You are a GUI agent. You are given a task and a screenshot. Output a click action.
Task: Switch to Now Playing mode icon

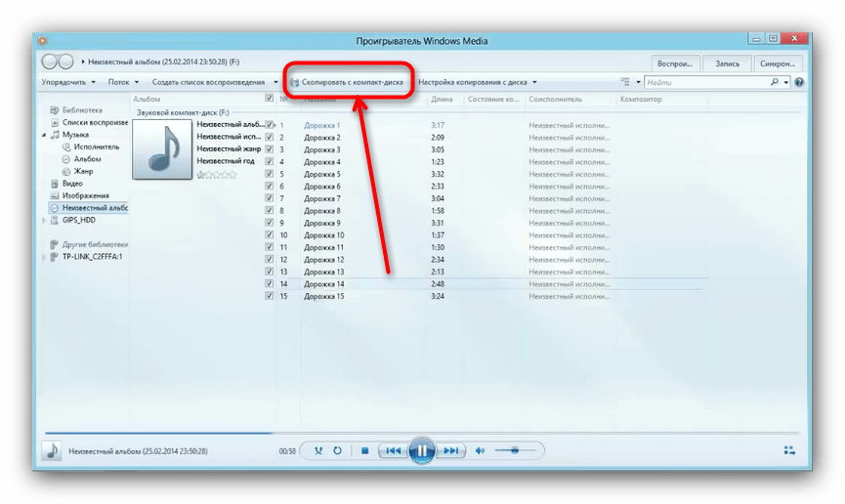789,450
